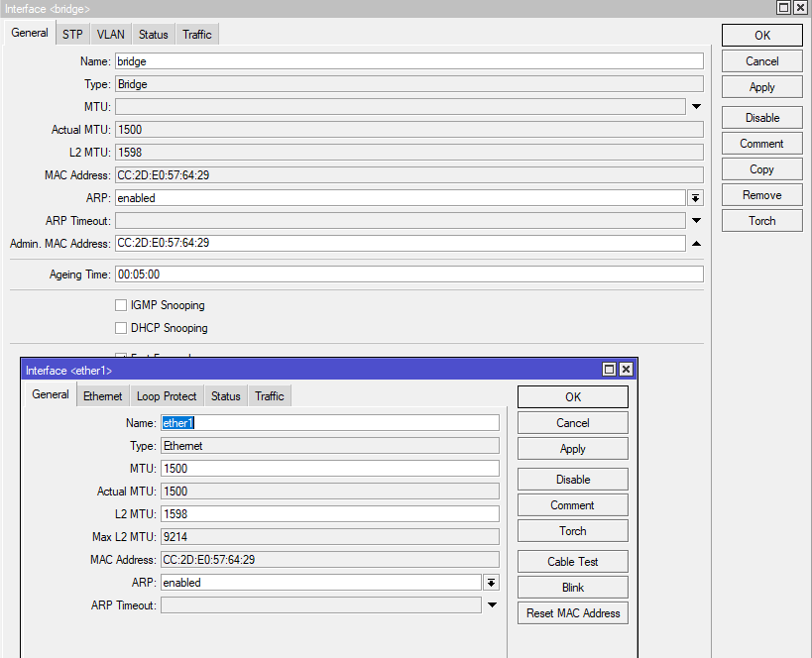Viewport: 812px width, 658px height.
Task: Disable the bridge interface
Action: coord(760,117)
